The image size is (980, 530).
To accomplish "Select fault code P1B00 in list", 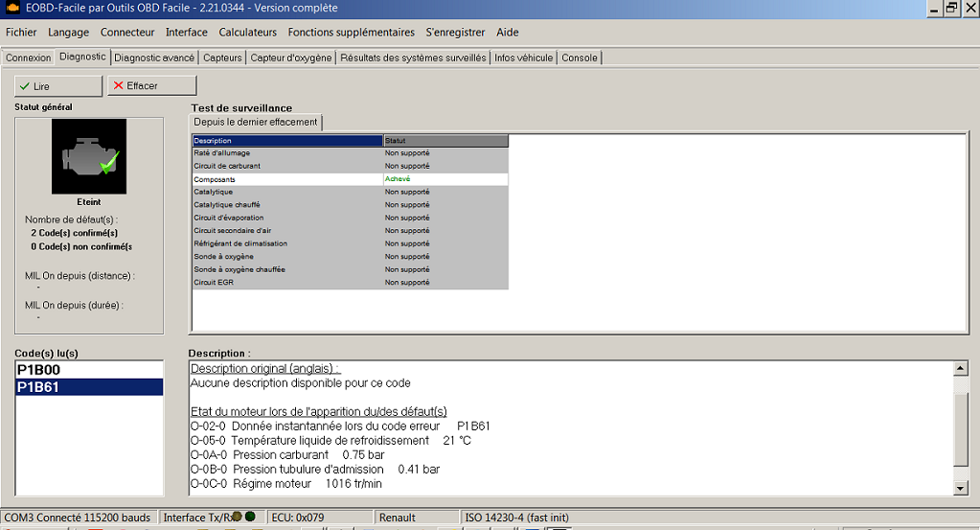I will [x=89, y=369].
